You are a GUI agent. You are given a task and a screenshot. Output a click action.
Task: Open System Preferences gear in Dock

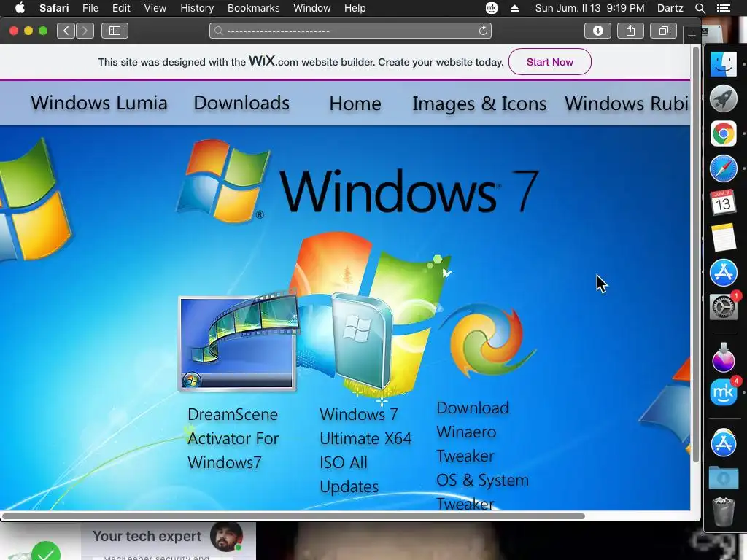[723, 307]
